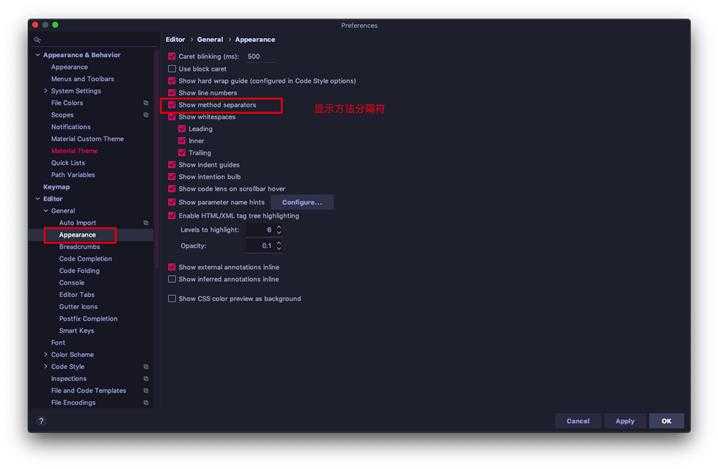Select Material Custom Theme in sidebar
Image resolution: width=718 pixels, height=469 pixels.
point(87,139)
